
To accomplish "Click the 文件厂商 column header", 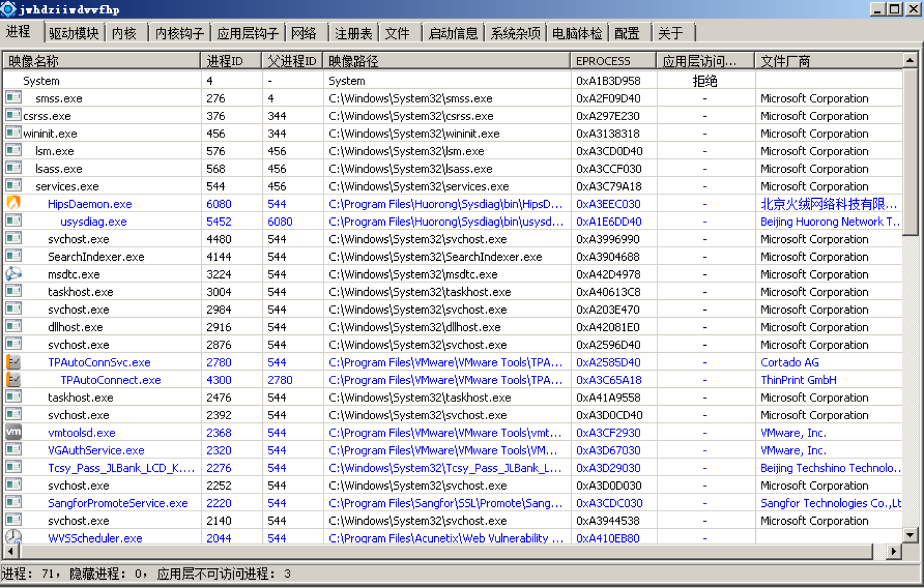I will click(x=829, y=61).
